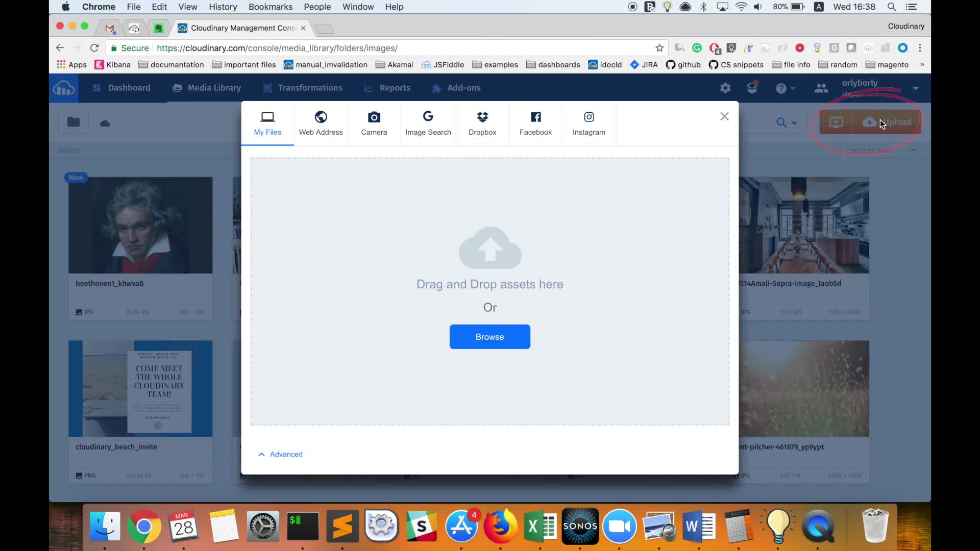Close the upload dialog
The height and width of the screenshot is (551, 980).
724,116
